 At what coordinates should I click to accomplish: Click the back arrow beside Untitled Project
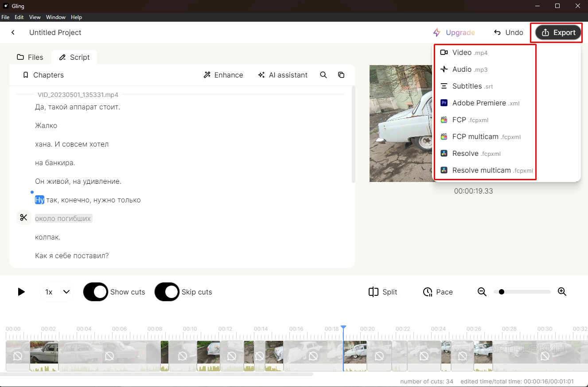pos(13,32)
